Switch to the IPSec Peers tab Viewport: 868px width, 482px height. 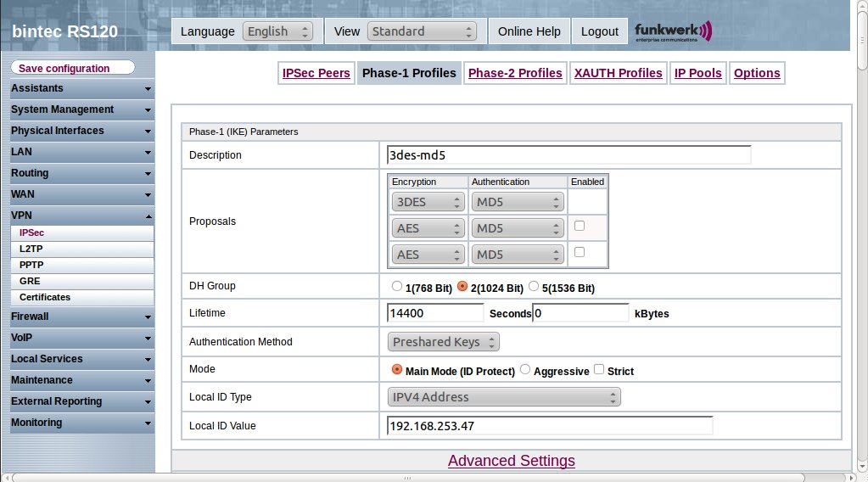(x=316, y=73)
